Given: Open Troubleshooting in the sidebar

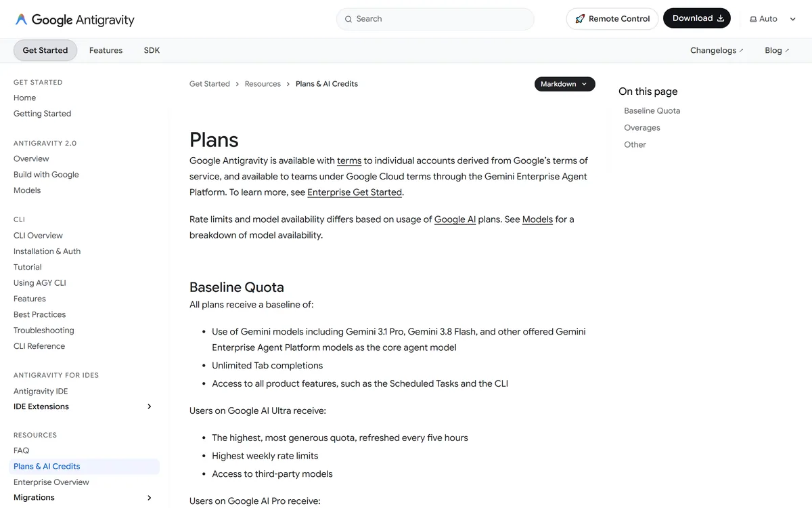Looking at the screenshot, I should click(x=44, y=331).
